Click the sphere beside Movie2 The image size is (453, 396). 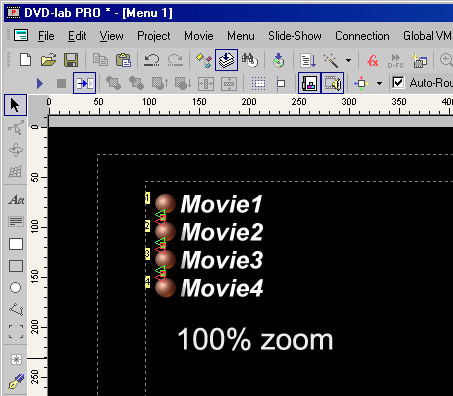point(165,231)
